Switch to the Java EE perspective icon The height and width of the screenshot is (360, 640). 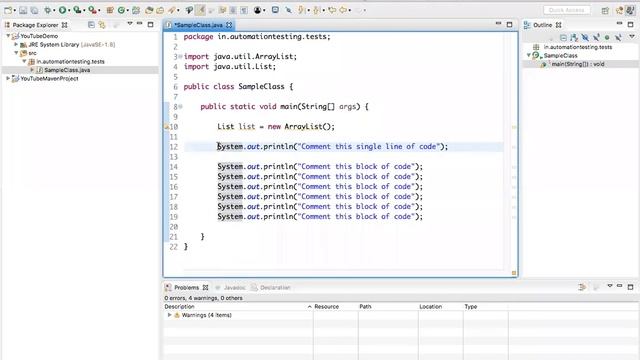(x=620, y=10)
